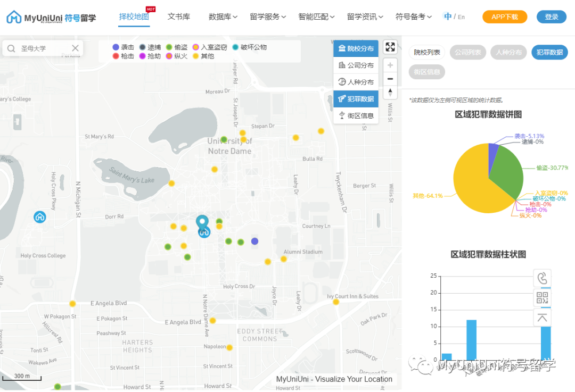This screenshot has height=392, width=575.
Task: Click the crime dot near Napoleon street
Action: (229, 347)
